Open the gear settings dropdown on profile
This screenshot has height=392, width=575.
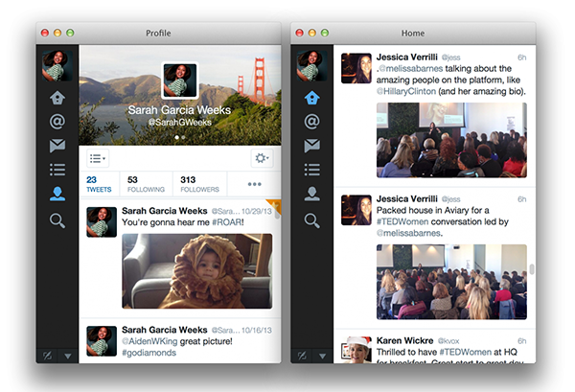[x=262, y=158]
